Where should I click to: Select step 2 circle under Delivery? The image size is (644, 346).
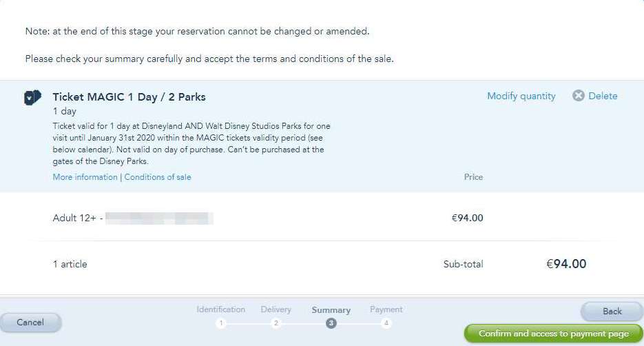pyautogui.click(x=276, y=323)
